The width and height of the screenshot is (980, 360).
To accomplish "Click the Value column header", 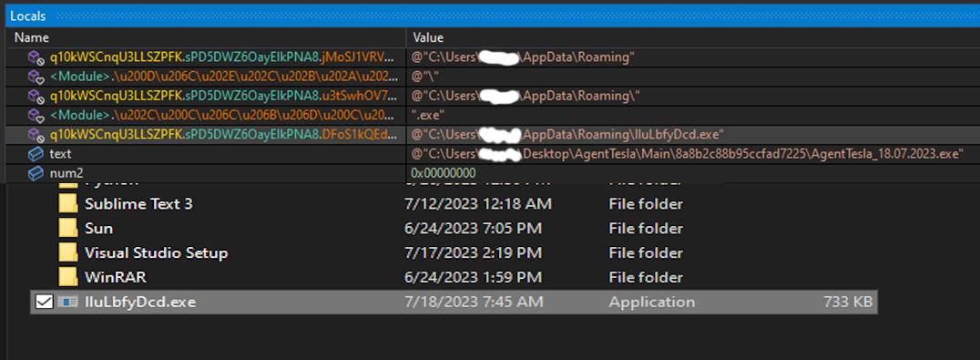I will pos(428,37).
